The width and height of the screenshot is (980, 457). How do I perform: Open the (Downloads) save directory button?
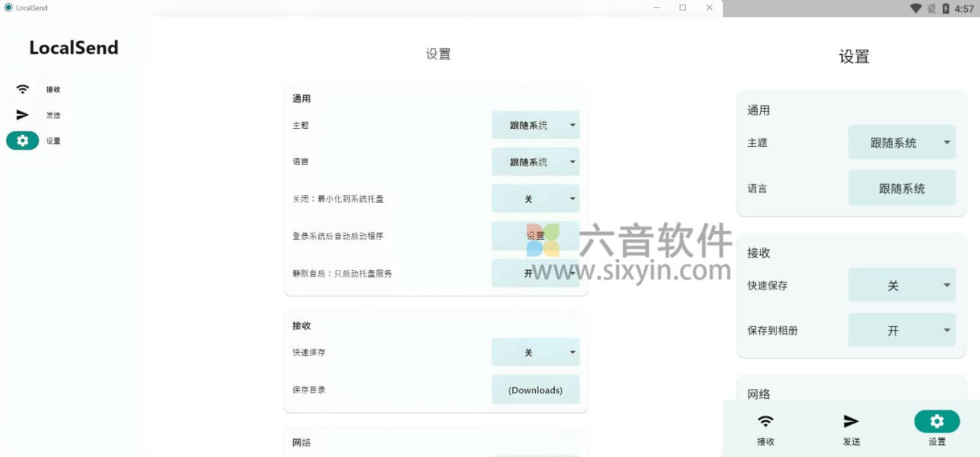(x=536, y=390)
